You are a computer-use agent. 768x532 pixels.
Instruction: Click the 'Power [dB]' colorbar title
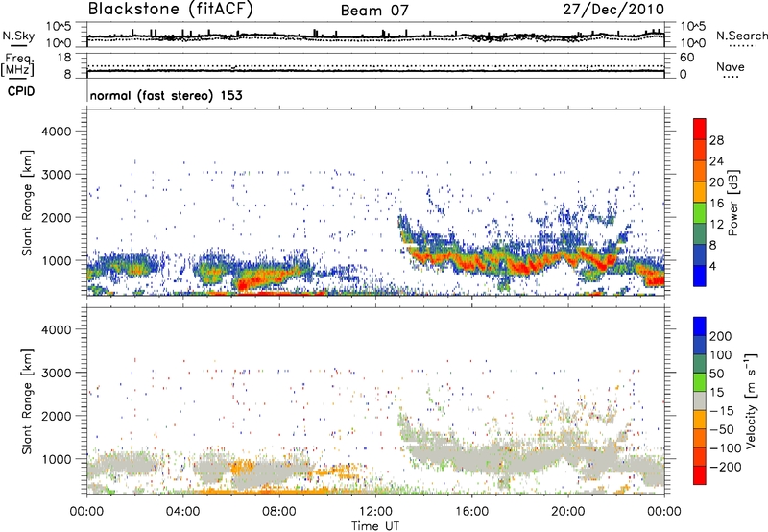click(732, 203)
